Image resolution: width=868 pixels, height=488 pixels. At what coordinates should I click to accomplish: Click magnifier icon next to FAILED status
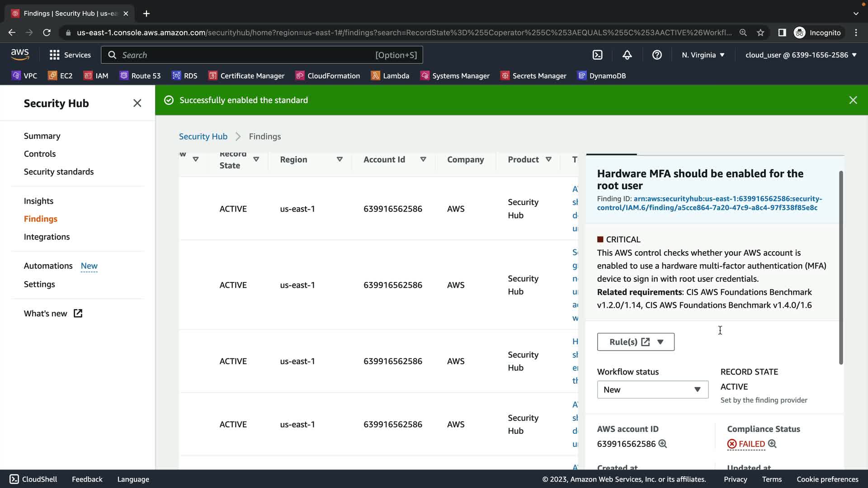tap(772, 444)
